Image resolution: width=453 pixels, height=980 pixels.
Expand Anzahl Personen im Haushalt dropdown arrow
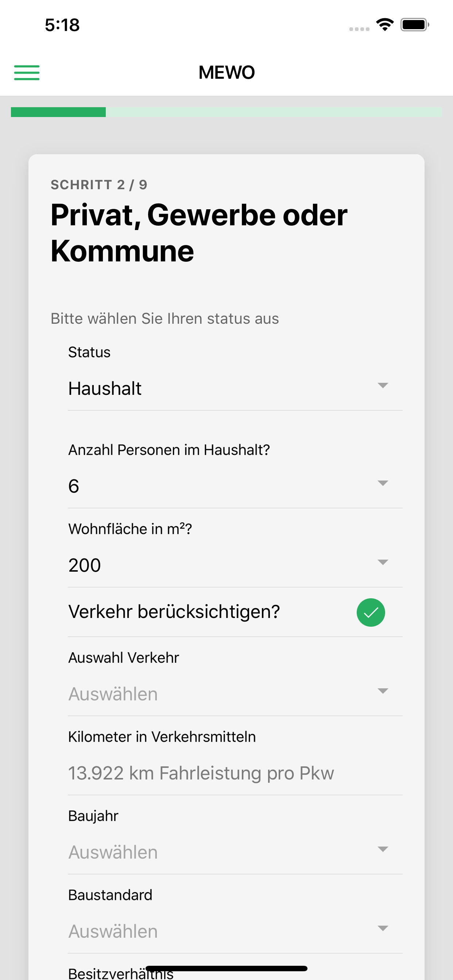(382, 483)
